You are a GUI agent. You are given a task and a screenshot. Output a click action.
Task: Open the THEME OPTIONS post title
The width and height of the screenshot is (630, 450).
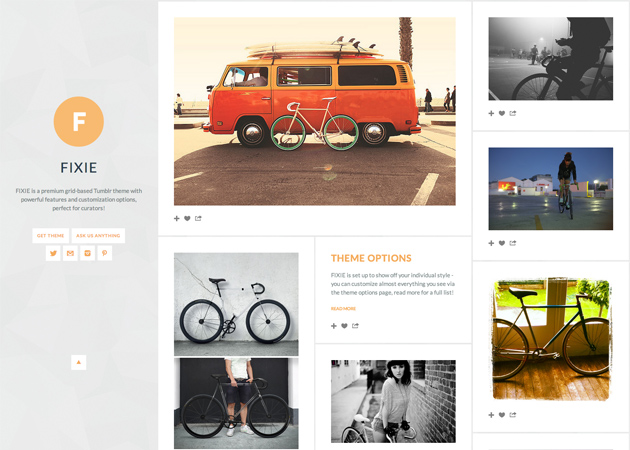pos(371,258)
